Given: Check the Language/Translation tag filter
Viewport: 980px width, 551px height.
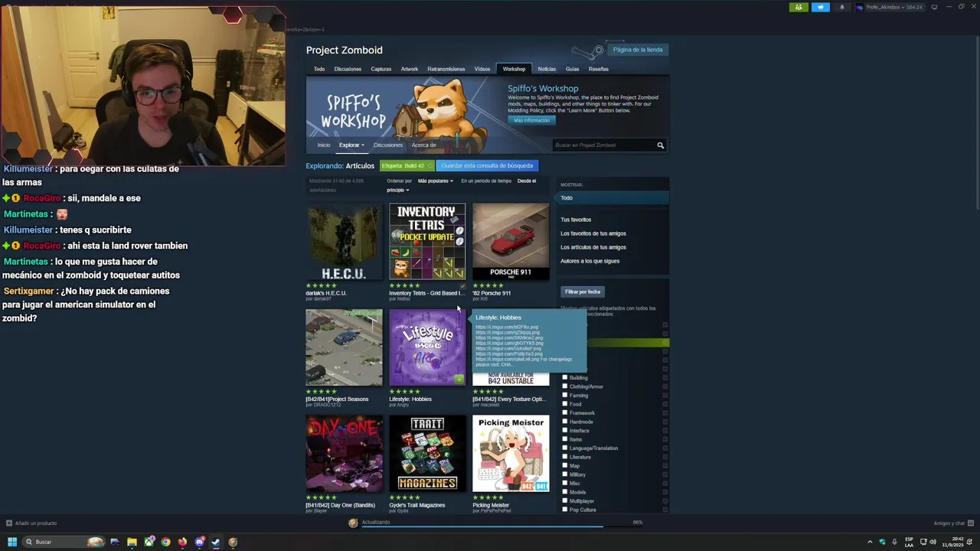Looking at the screenshot, I should coord(565,448).
